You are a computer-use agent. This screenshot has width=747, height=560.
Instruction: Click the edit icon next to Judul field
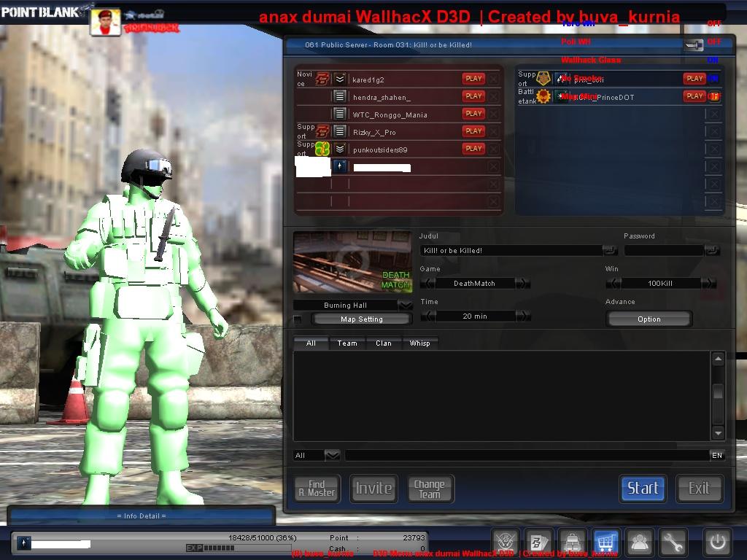[x=609, y=250]
